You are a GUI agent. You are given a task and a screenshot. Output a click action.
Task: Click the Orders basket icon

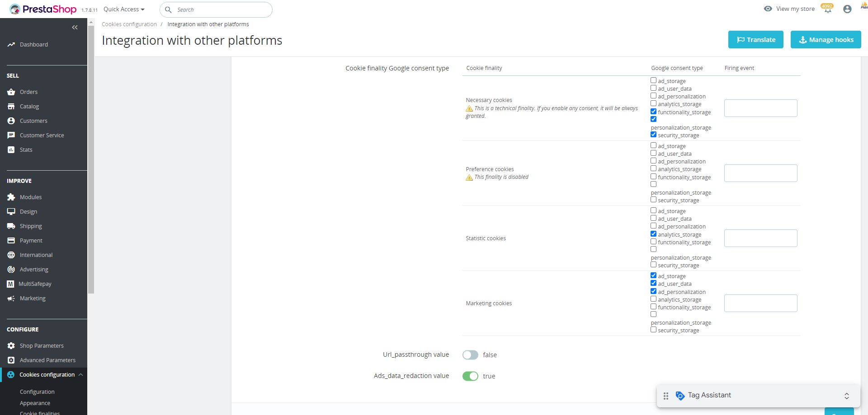point(11,92)
